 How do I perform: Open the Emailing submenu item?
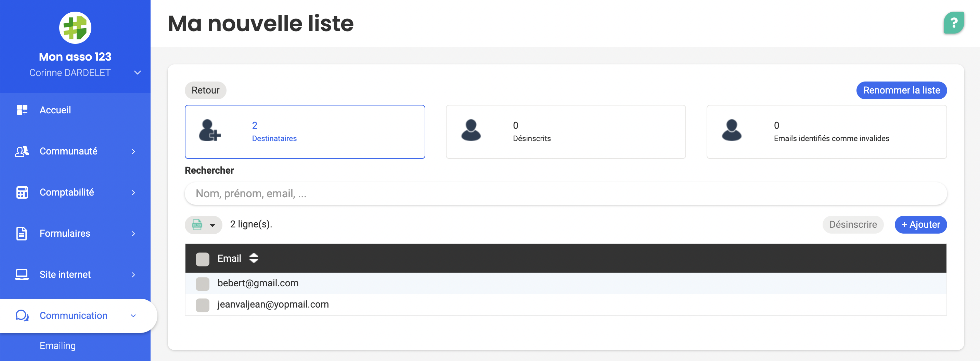(58, 345)
